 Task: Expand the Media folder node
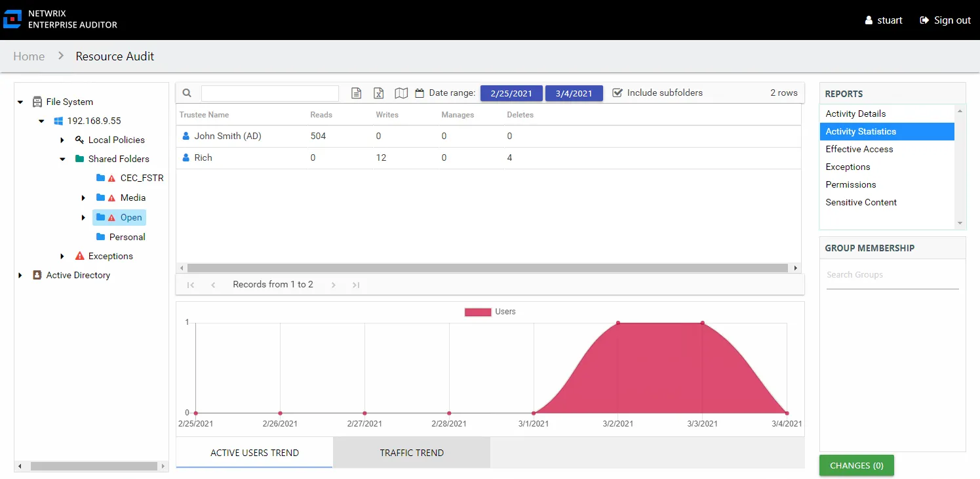coord(83,198)
